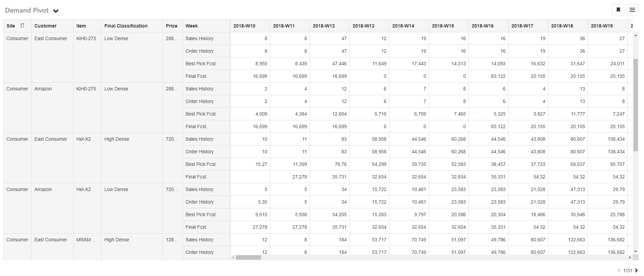Image resolution: width=644 pixels, height=276 pixels.
Task: Click 11,399 Best Pick Fcst. value
Action: click(x=300, y=164)
